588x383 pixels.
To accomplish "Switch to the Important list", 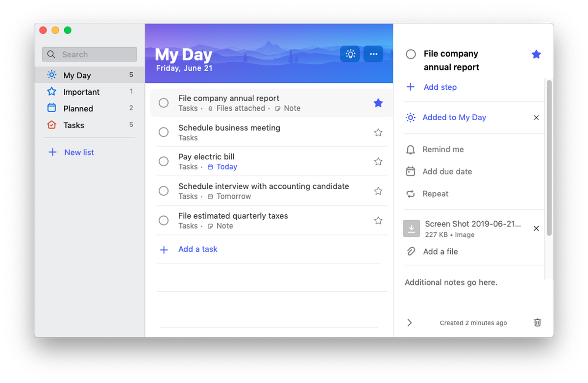I will pyautogui.click(x=81, y=92).
